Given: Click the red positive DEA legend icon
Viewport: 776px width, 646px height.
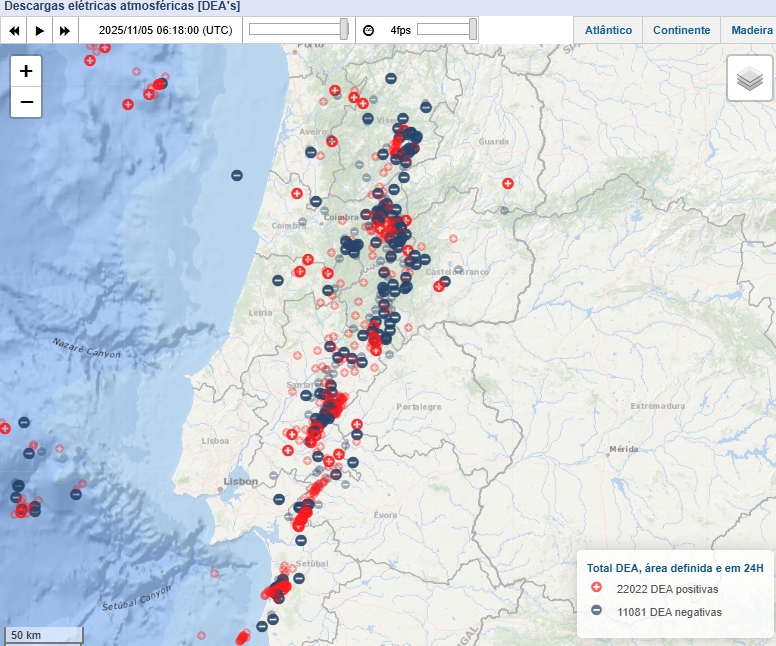Looking at the screenshot, I should click(x=596, y=589).
